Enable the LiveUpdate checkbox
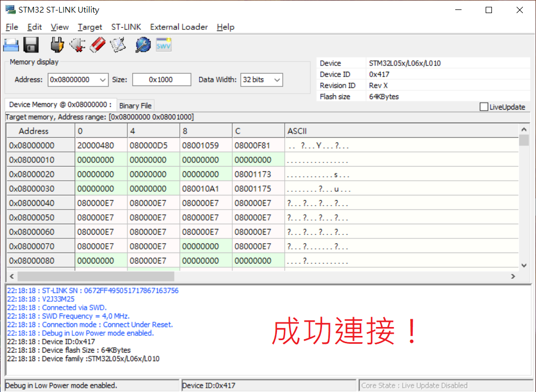This screenshot has width=536, height=392. point(484,107)
